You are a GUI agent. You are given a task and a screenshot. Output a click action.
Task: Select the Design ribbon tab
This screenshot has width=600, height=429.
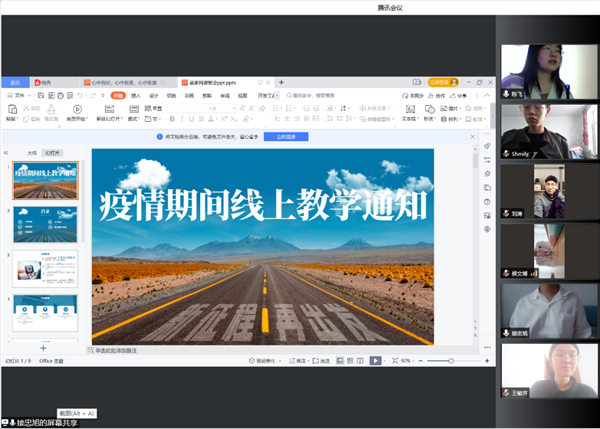[153, 95]
